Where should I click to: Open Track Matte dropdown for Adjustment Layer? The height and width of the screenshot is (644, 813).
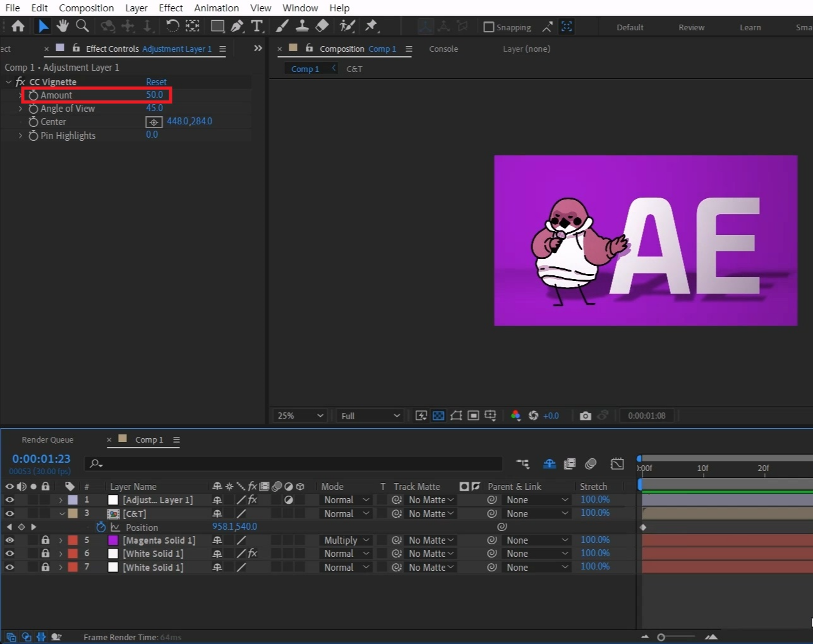[431, 499]
